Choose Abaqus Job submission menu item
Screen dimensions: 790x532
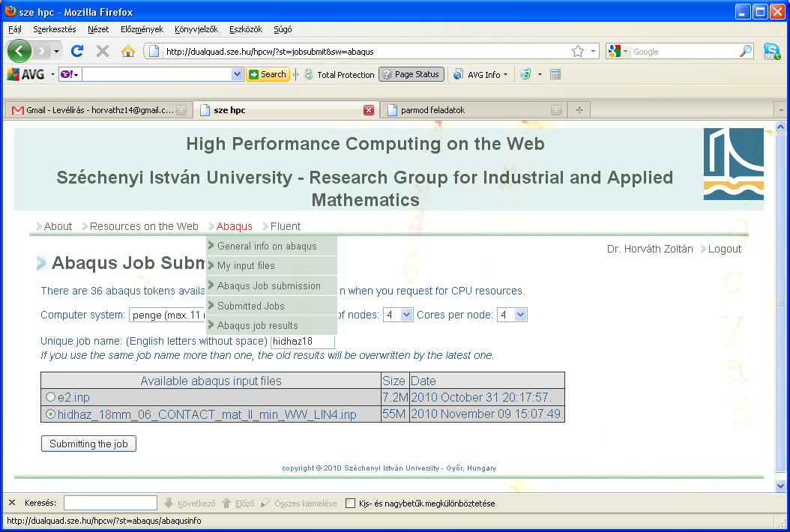(271, 285)
